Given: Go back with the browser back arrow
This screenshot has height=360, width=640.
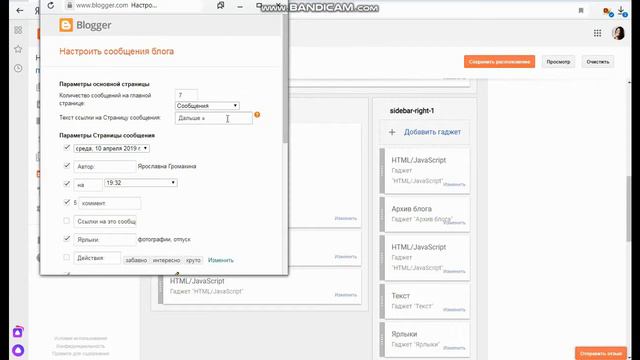Looking at the screenshot, I should point(20,11).
